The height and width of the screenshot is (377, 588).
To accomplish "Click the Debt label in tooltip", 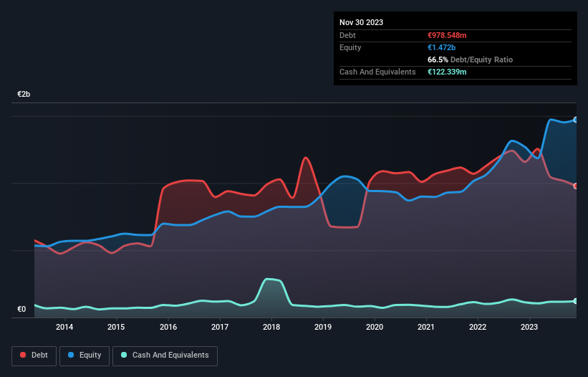I will tap(347, 35).
